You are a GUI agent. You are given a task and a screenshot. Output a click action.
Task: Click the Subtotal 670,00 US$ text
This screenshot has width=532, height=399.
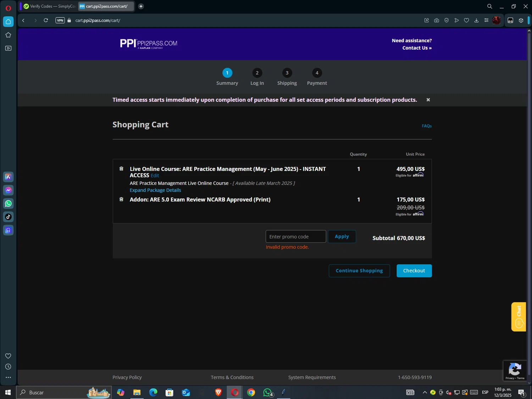[x=399, y=238]
